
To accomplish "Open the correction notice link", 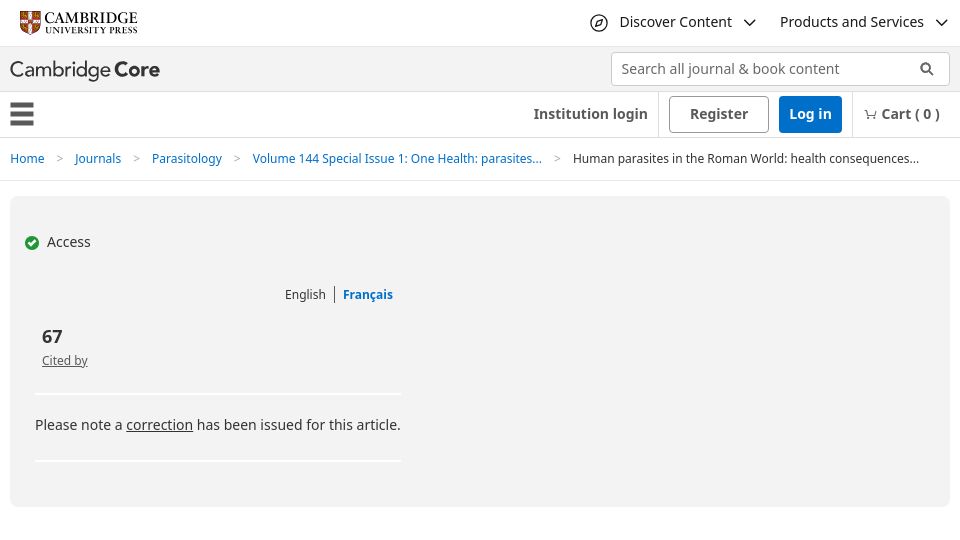I will pyautogui.click(x=159, y=425).
